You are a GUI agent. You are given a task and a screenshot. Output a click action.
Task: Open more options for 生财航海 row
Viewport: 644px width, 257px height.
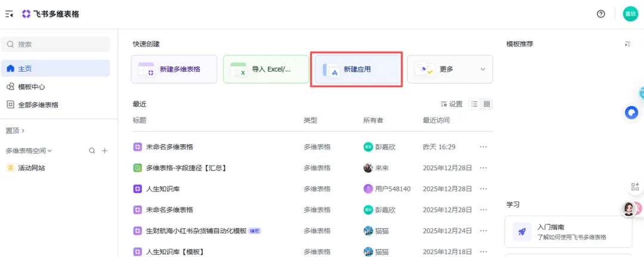[x=484, y=231]
